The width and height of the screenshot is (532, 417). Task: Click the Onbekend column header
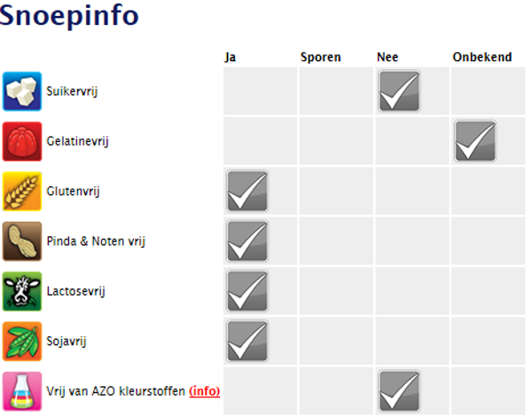[x=481, y=57]
